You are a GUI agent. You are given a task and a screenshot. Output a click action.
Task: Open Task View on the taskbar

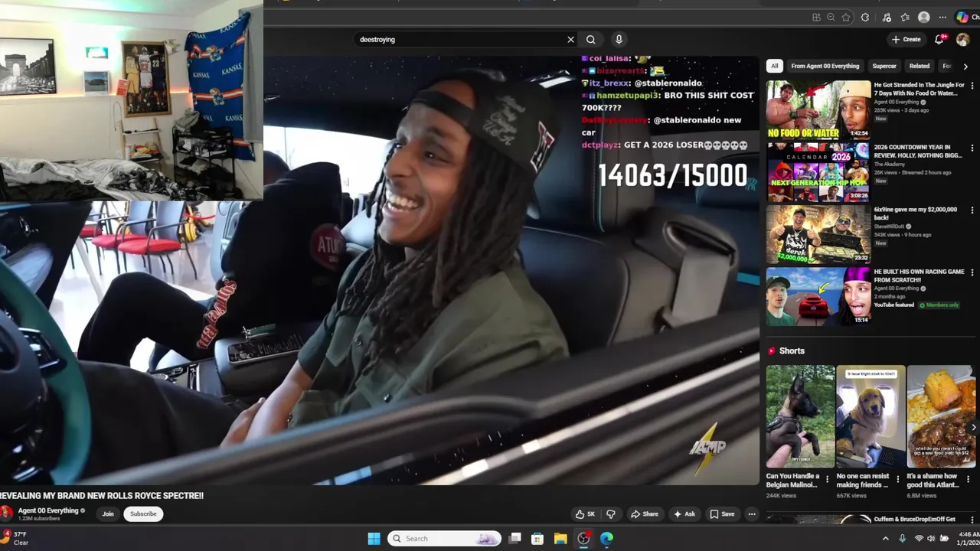coord(515,539)
